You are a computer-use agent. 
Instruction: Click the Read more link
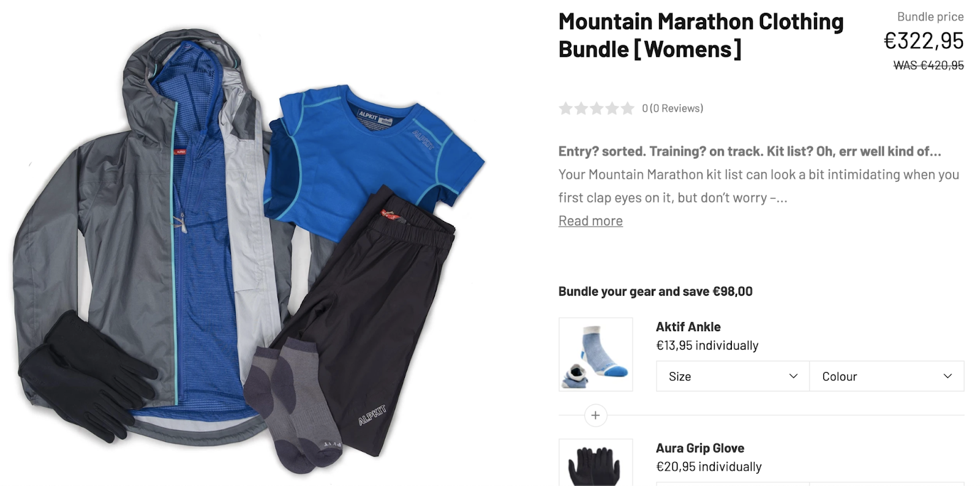click(x=590, y=221)
